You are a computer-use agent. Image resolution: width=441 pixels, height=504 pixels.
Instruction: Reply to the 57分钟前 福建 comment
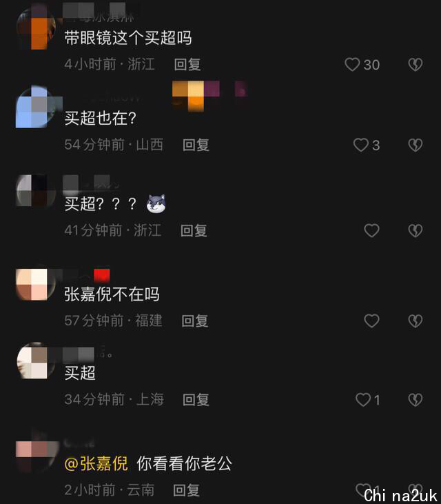[195, 321]
